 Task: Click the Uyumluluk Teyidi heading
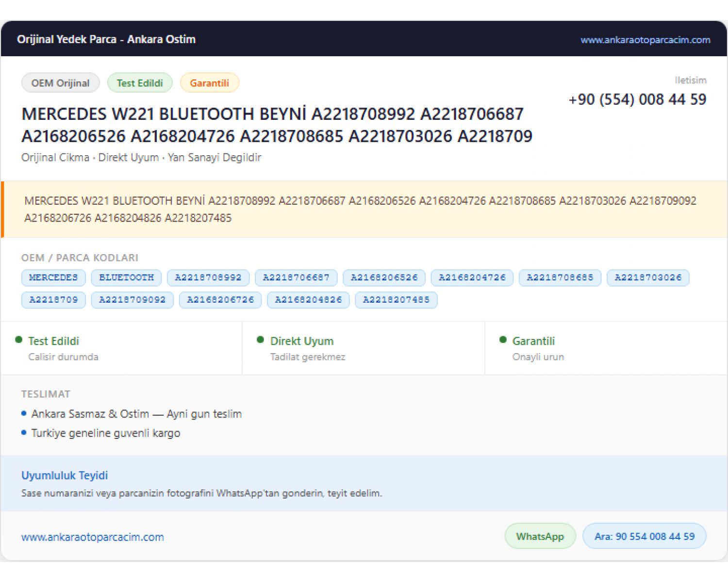(x=65, y=475)
